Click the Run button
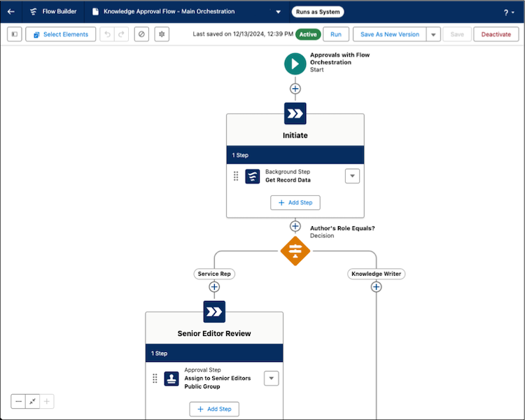Viewport: 525px width, 420px height. pyautogui.click(x=336, y=34)
